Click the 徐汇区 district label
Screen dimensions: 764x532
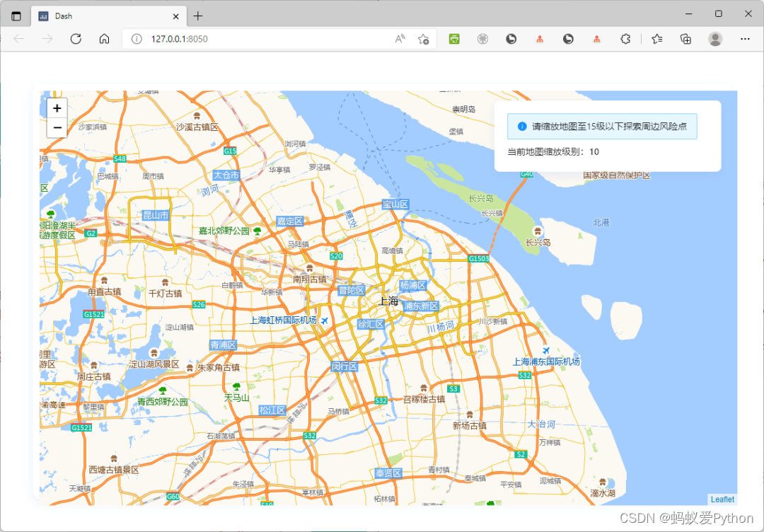click(x=371, y=324)
